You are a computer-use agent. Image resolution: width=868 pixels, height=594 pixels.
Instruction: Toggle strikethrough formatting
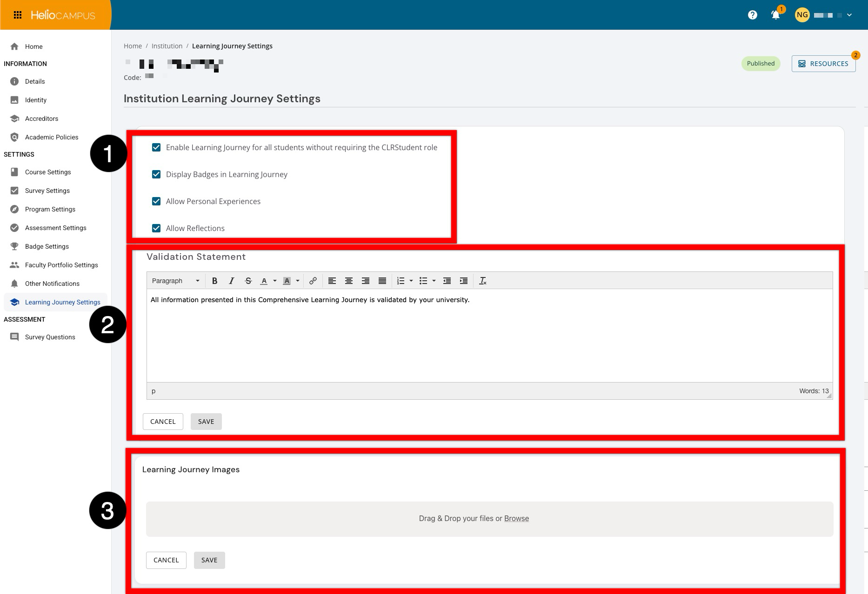pos(248,281)
